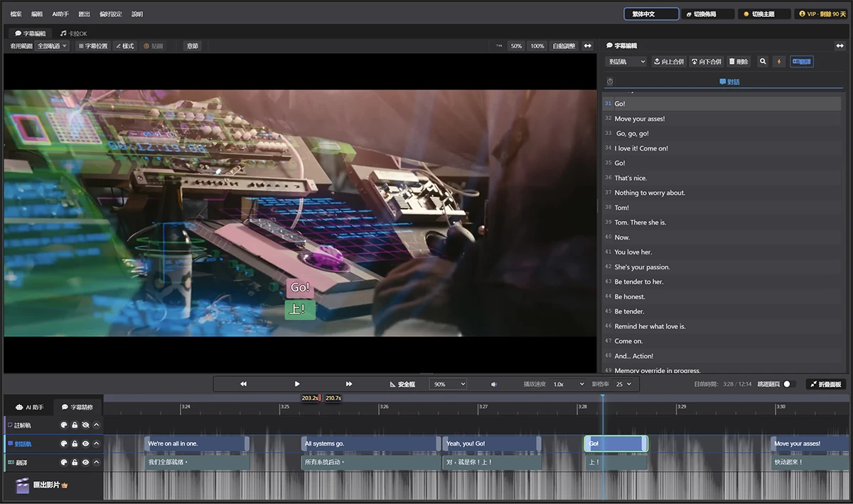The image size is (853, 504).
Task: Rewind playback with the double-left arrow
Action: tap(243, 384)
